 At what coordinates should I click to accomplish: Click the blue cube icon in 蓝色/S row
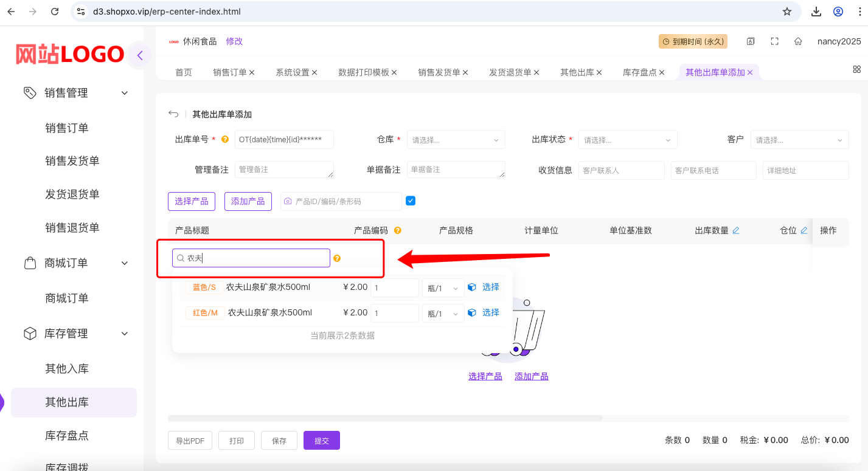pyautogui.click(x=471, y=287)
